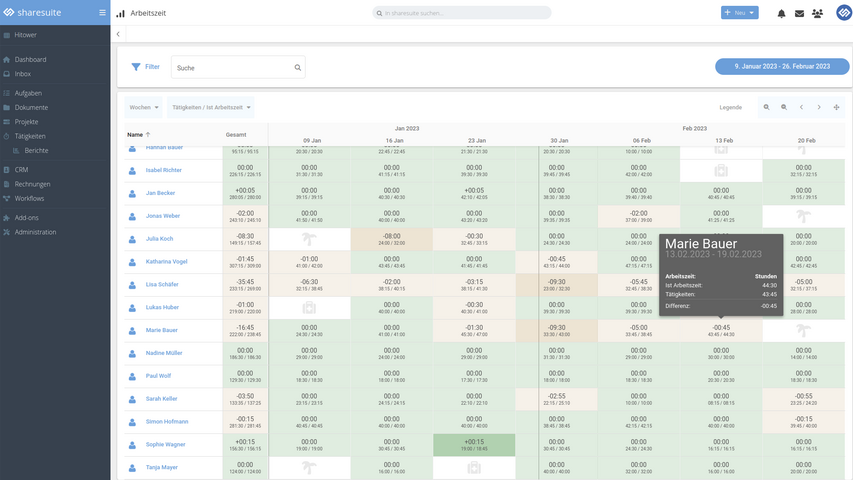
Task: Open Administration in sidebar
Action: tap(35, 232)
